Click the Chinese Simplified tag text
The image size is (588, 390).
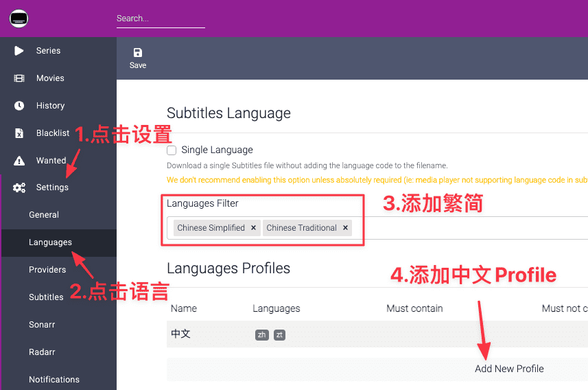[211, 228]
